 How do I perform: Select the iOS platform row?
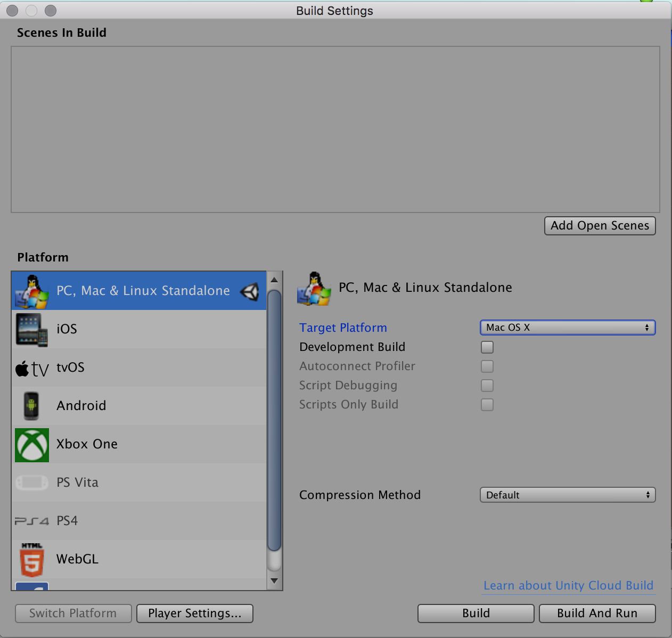[x=139, y=329]
